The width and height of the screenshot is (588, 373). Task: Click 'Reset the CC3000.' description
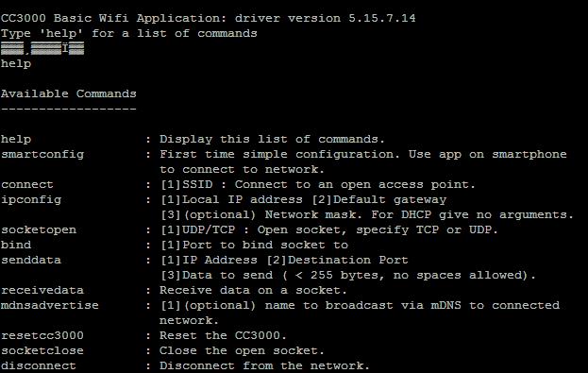(x=223, y=335)
